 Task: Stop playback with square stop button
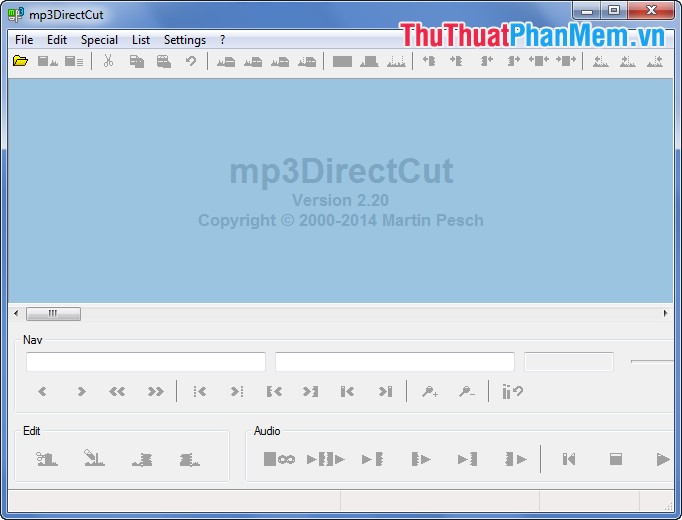coord(616,459)
